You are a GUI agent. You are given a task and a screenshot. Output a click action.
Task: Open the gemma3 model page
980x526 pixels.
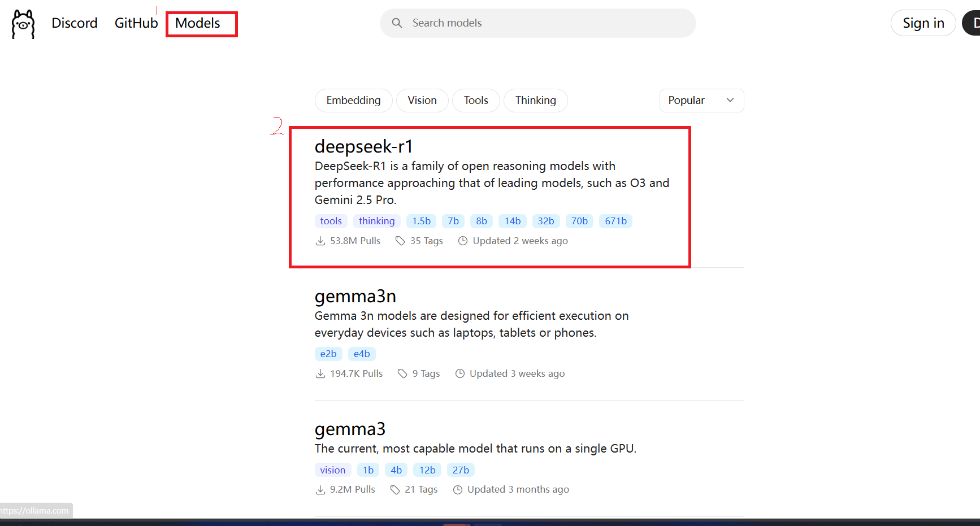click(350, 429)
